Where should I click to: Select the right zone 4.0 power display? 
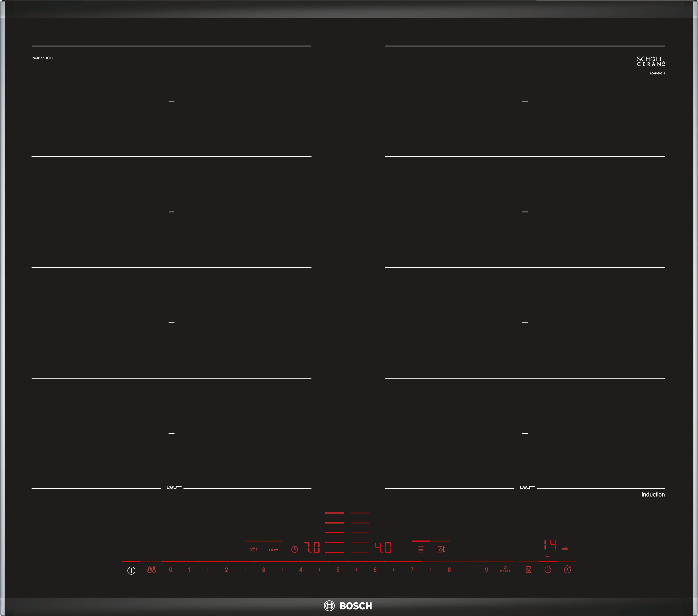click(383, 548)
